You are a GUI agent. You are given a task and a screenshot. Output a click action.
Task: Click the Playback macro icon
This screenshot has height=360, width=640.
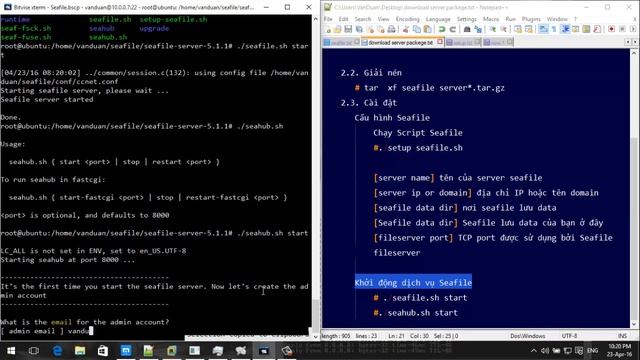(x=633, y=29)
